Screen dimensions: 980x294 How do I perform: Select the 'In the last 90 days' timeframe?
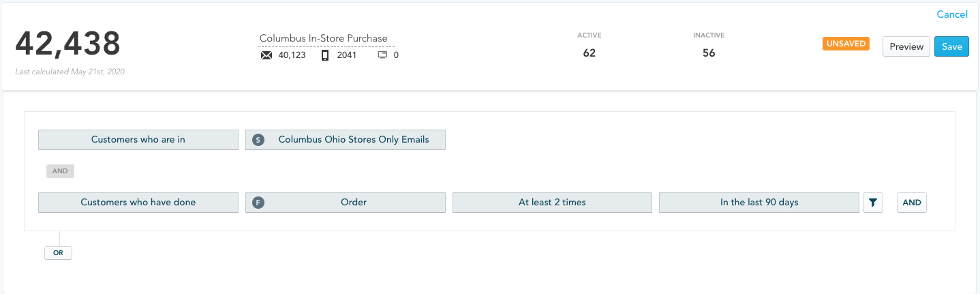pyautogui.click(x=759, y=203)
